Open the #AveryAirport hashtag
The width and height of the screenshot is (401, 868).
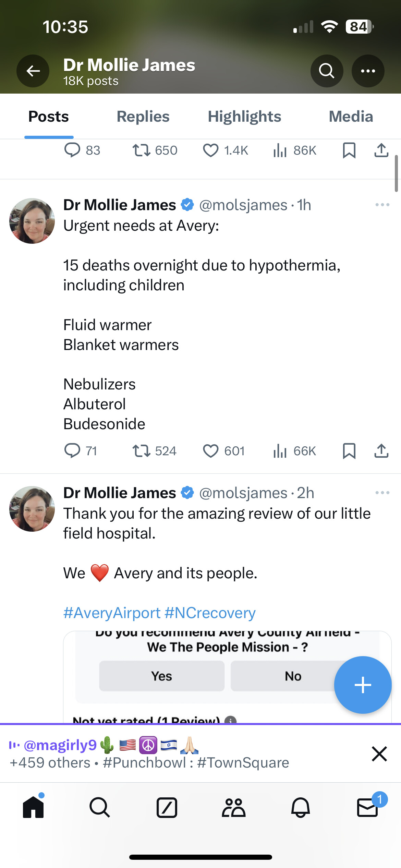point(112,613)
